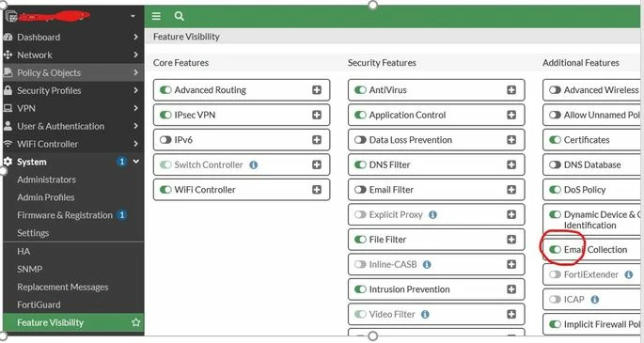Enable the Email Filter toggle

pos(360,190)
